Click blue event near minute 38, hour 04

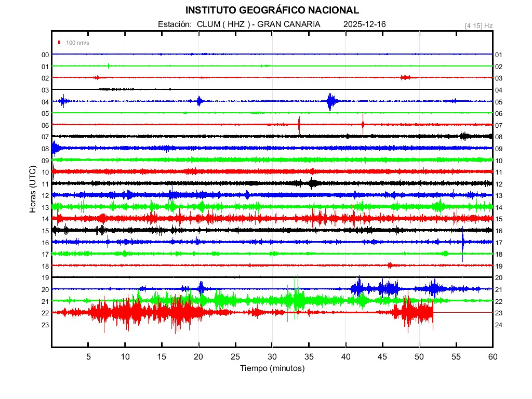[331, 101]
